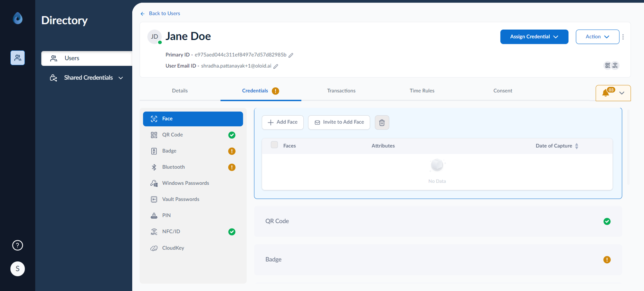The image size is (644, 291).
Task: Open the Directory users icon in sidebar
Action: coord(18,58)
